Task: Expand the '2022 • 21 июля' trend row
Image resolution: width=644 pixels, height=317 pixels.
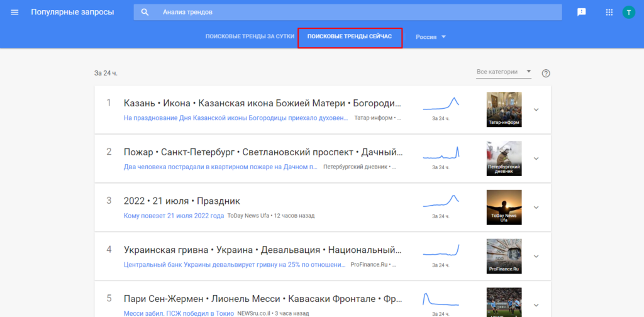Action: (536, 208)
